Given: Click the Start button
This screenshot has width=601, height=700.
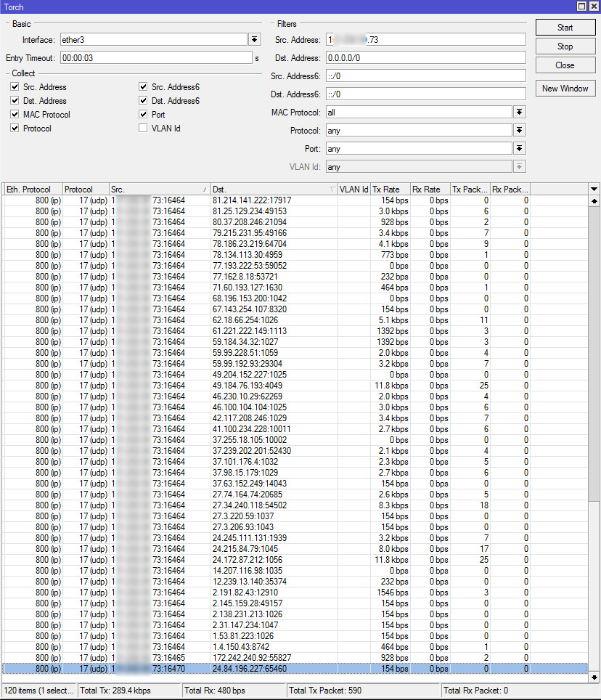Looking at the screenshot, I should [565, 28].
